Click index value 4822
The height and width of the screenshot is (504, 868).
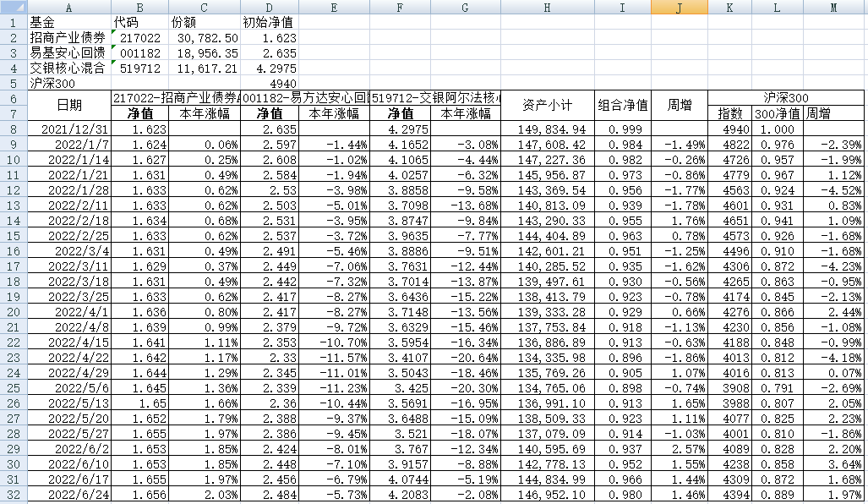730,144
